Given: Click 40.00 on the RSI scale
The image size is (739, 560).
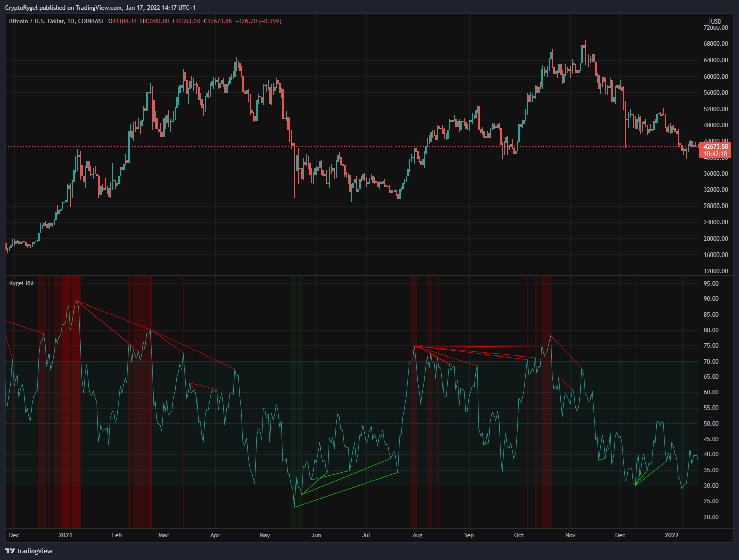Looking at the screenshot, I should pos(711,454).
